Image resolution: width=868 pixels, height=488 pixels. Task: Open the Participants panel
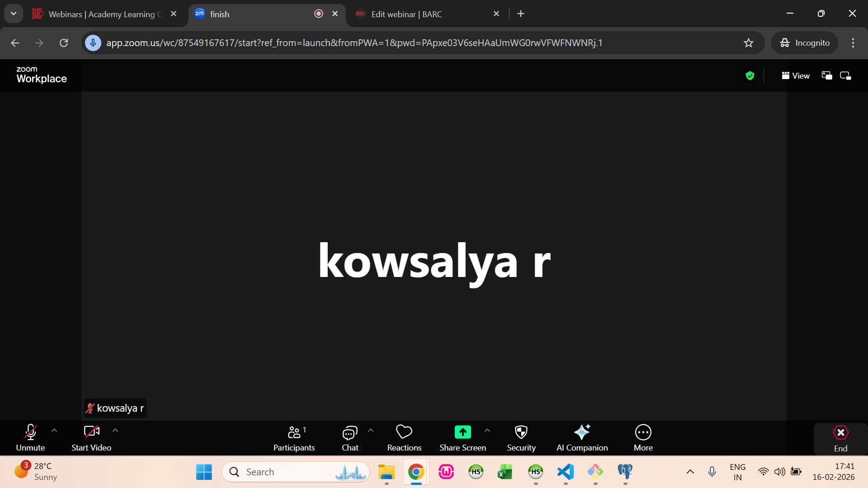click(294, 438)
